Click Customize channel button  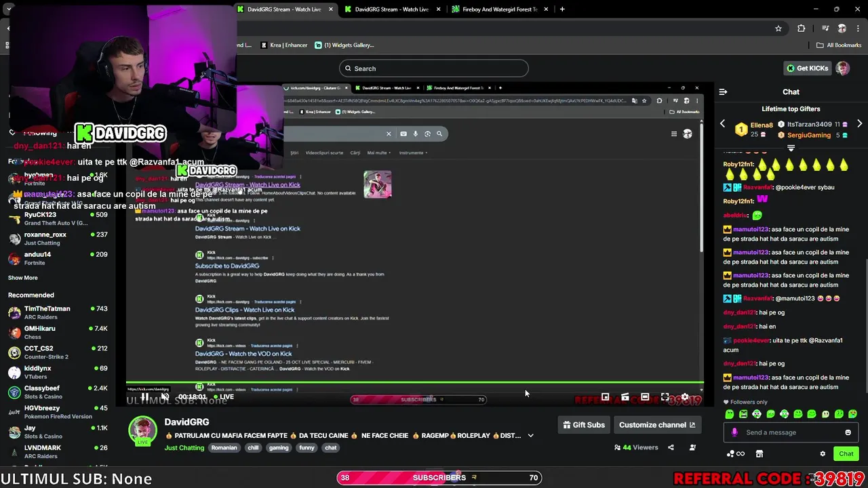coord(657,425)
